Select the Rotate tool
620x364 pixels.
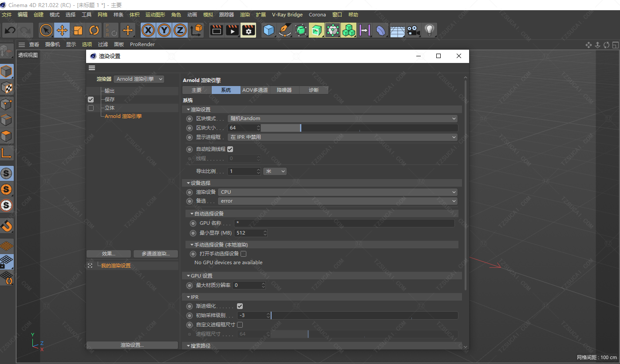pos(94,31)
